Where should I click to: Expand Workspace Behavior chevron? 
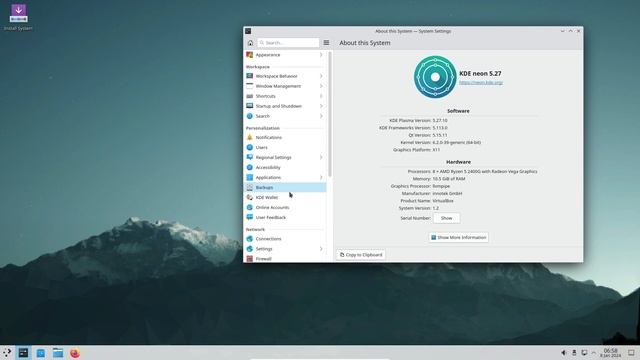click(x=321, y=76)
